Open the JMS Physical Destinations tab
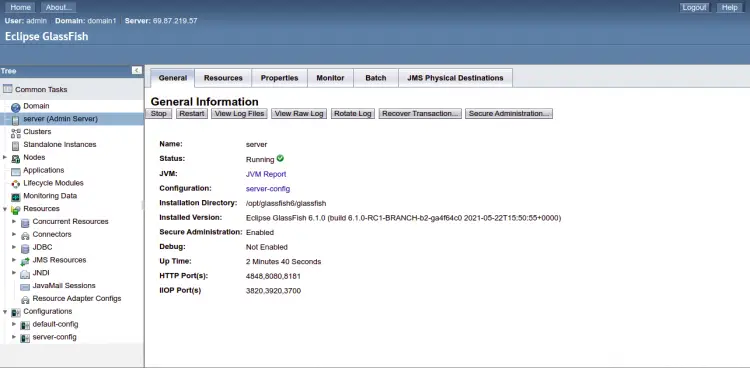Screen dimensions: 750x368 pos(455,78)
